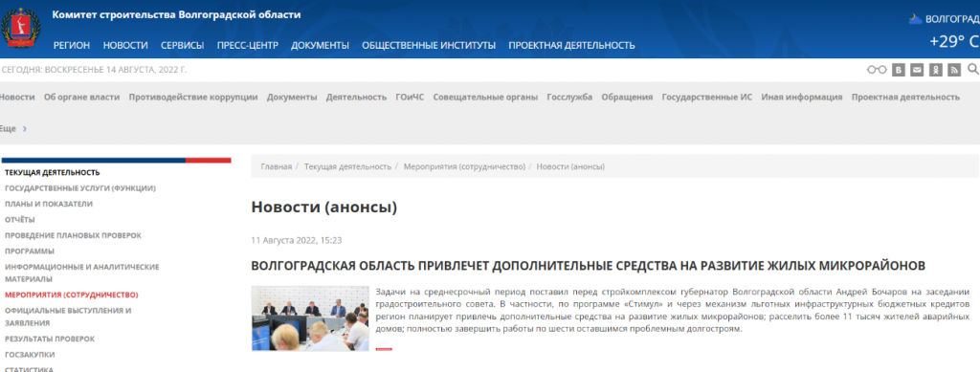
Task: Select 'Проектная деятельность' in the gray navigation bar
Action: [x=905, y=97]
